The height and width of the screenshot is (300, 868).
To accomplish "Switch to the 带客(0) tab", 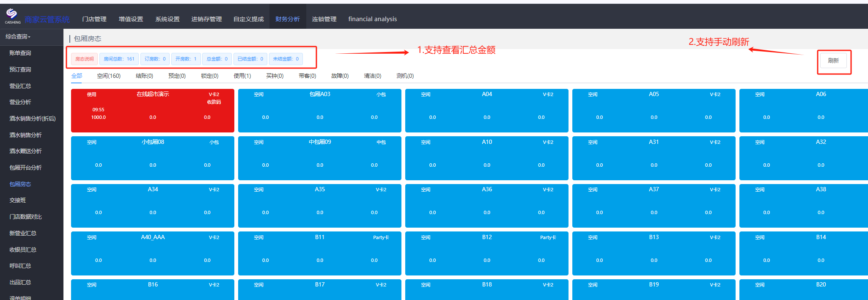I will pyautogui.click(x=307, y=76).
